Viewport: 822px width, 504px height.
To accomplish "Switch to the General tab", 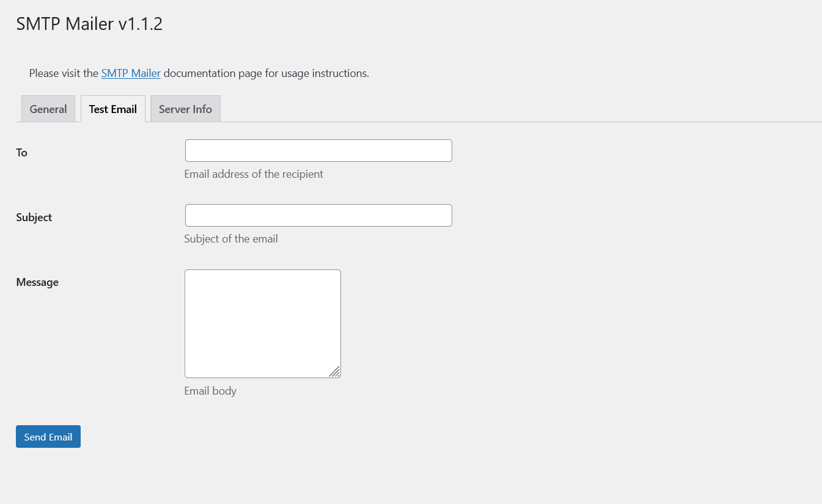I will [x=48, y=109].
